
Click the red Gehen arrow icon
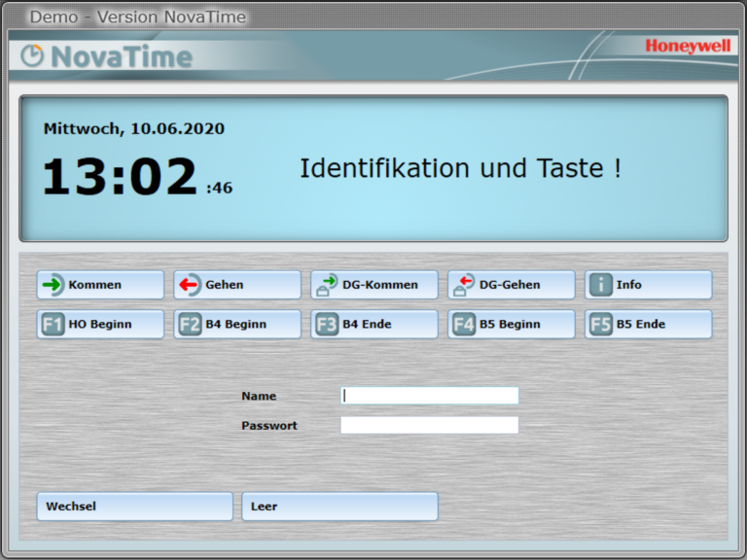tap(190, 285)
